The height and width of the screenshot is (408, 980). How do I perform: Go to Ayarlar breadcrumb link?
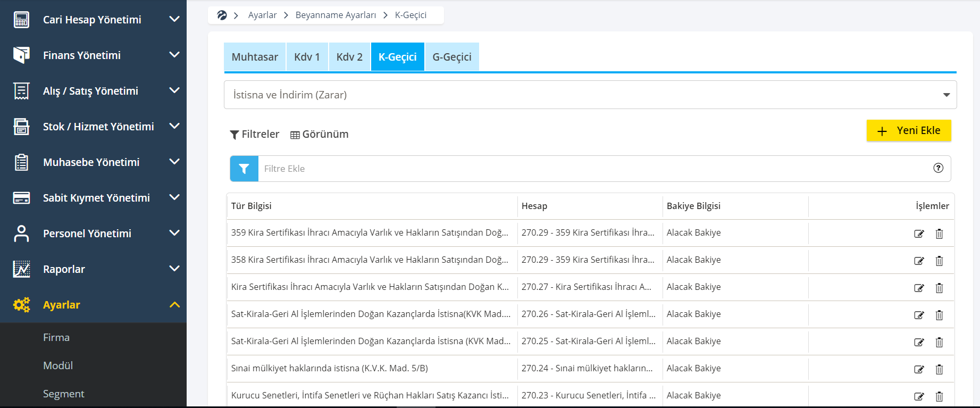point(262,15)
